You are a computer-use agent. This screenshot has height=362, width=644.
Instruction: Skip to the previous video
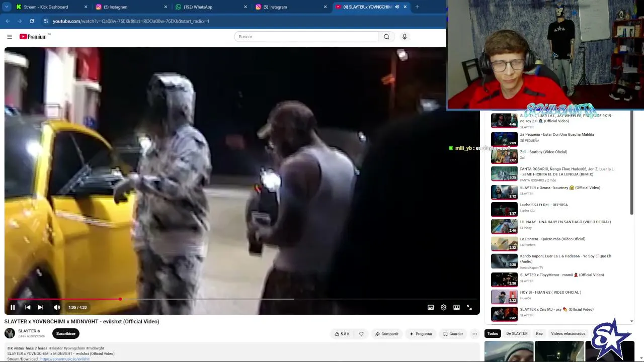[28, 307]
